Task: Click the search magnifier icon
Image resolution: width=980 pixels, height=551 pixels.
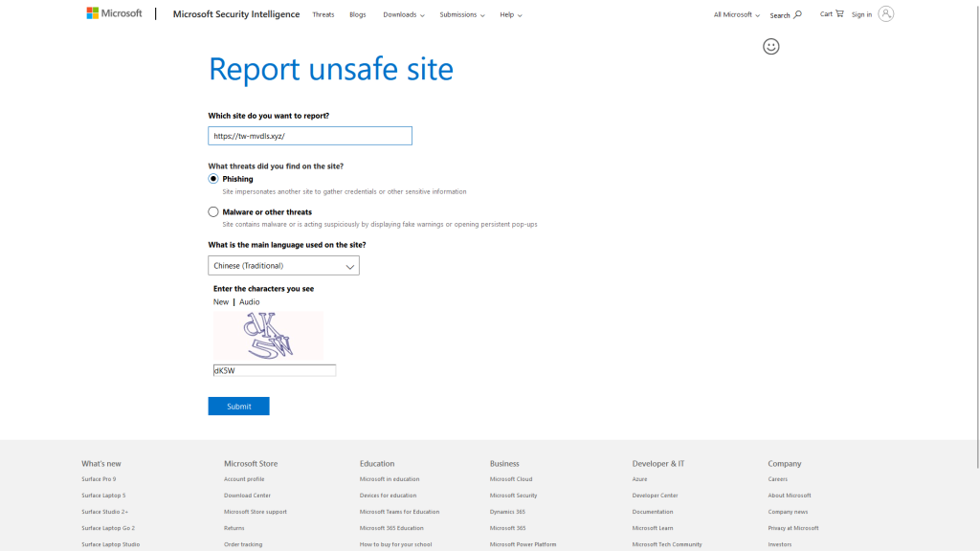Action: [798, 14]
